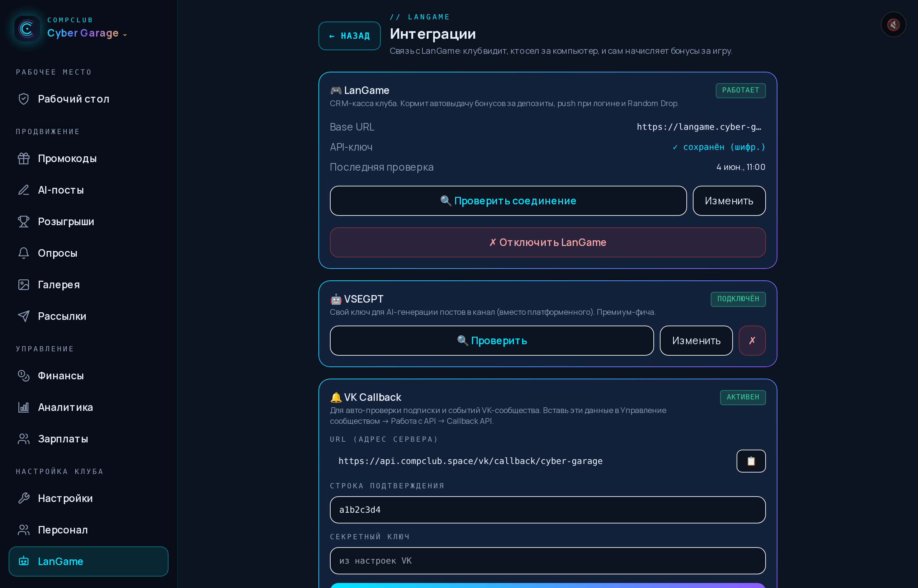Click the pencil icon for AI-посты
Image resolution: width=918 pixels, height=588 pixels.
point(24,190)
